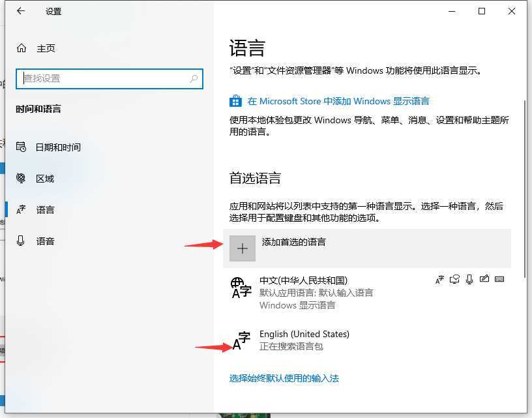Click the English language A字 icon
This screenshot has height=418, width=532.
[241, 340]
